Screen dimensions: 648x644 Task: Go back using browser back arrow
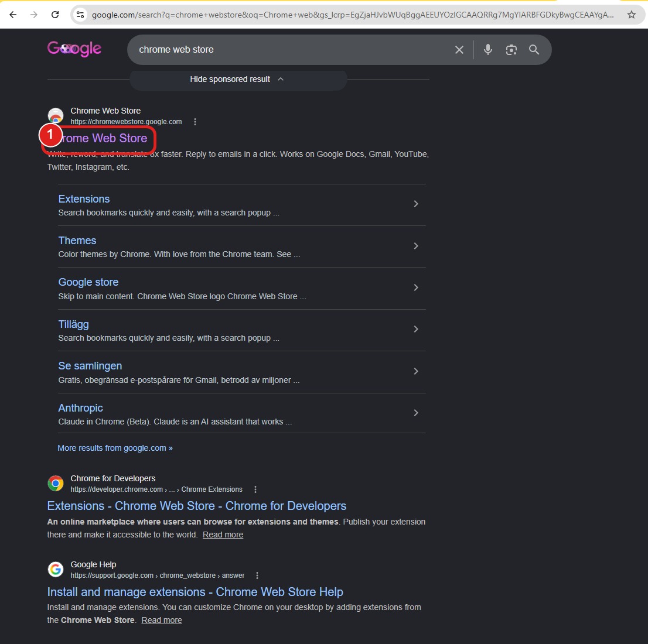coord(13,15)
